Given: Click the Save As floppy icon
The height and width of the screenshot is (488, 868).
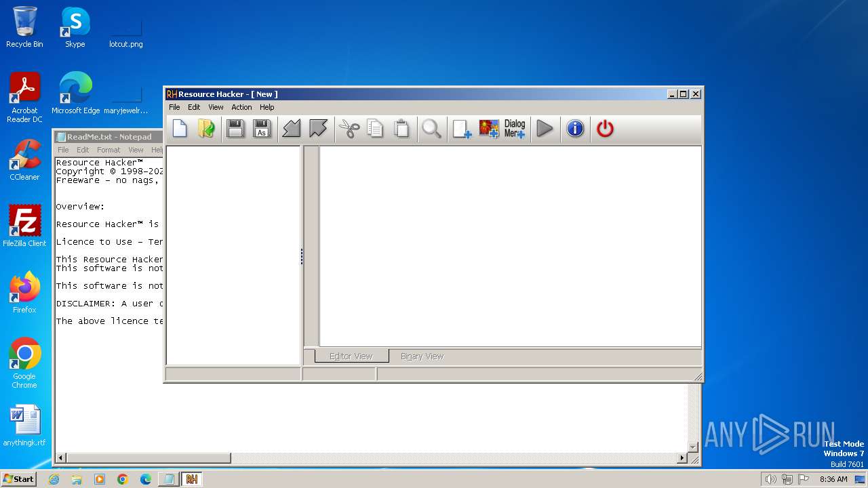Looking at the screenshot, I should click(262, 128).
